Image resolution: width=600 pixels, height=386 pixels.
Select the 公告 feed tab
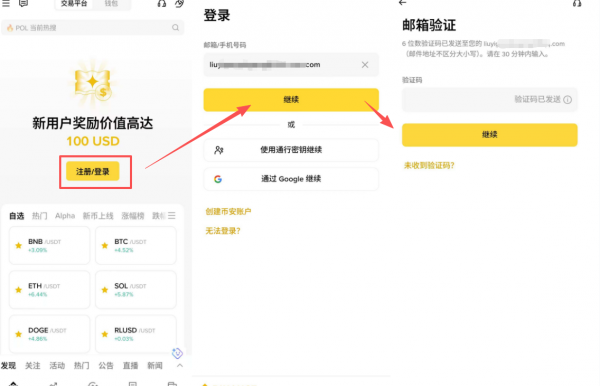[x=106, y=366]
